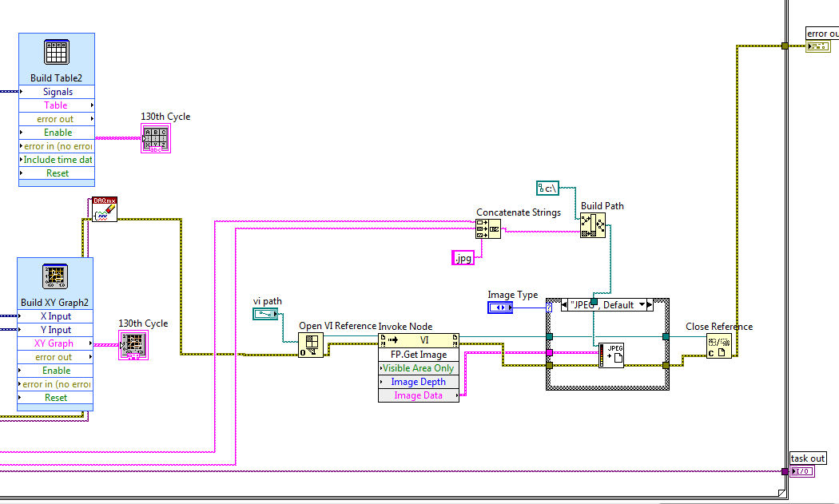Click the Signals terminal of Build Table2

coord(57,92)
